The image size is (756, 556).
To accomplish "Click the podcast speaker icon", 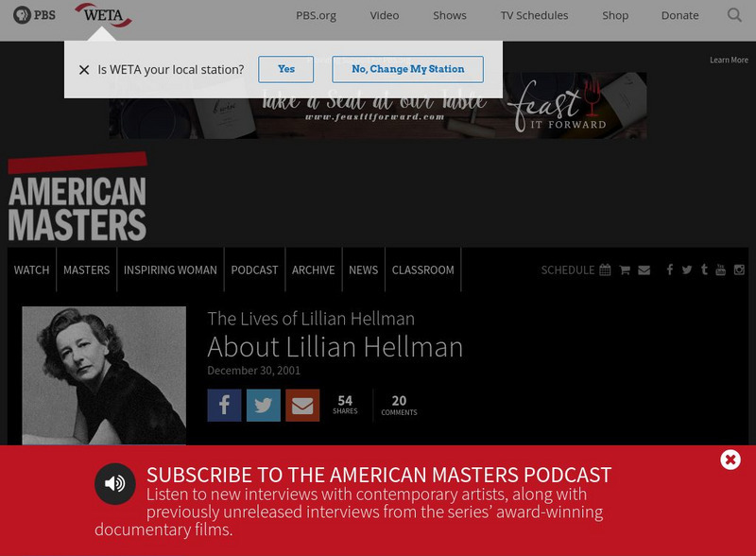I will (114, 482).
